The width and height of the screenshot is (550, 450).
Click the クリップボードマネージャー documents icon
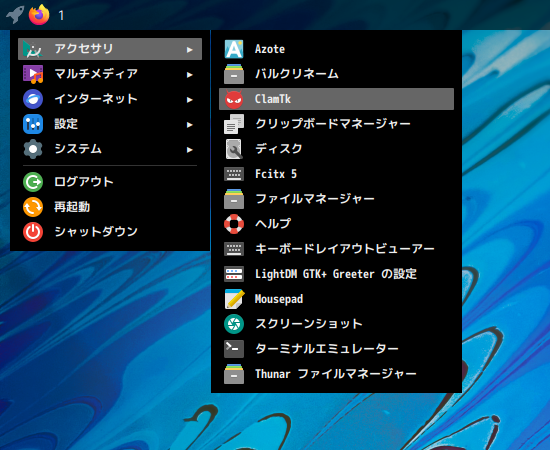tap(234, 124)
